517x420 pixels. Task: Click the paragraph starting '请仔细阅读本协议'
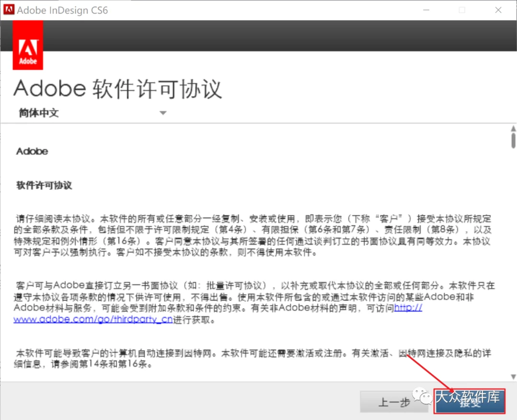(253, 235)
